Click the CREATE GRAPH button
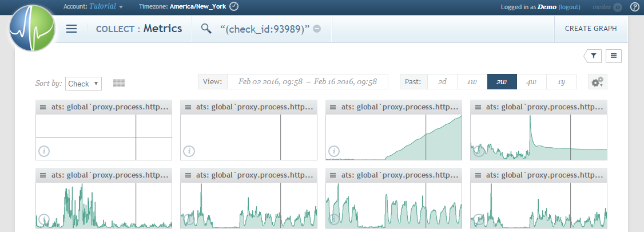The image size is (644, 232). tap(591, 29)
